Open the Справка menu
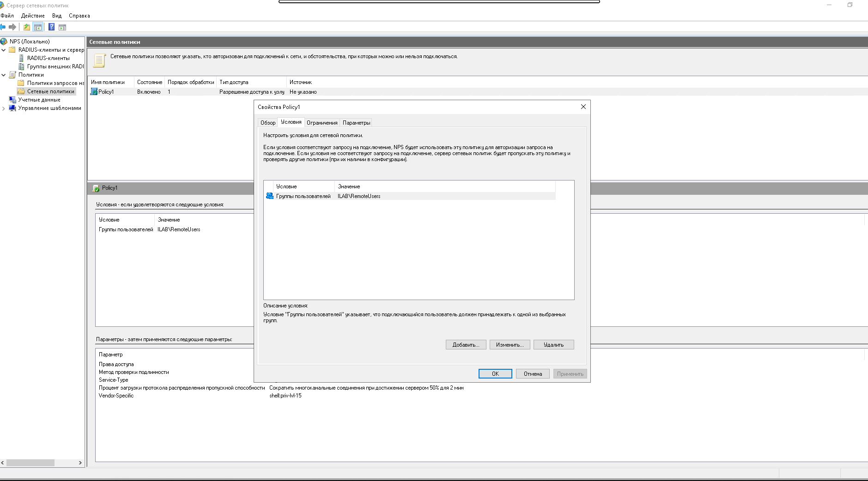 coord(79,16)
